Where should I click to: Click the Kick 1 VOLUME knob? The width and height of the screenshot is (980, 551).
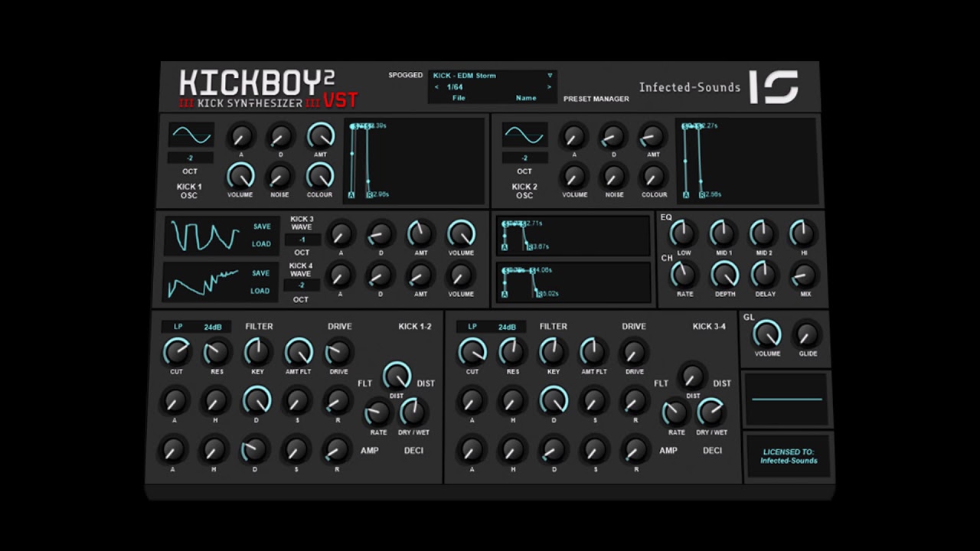(x=240, y=176)
